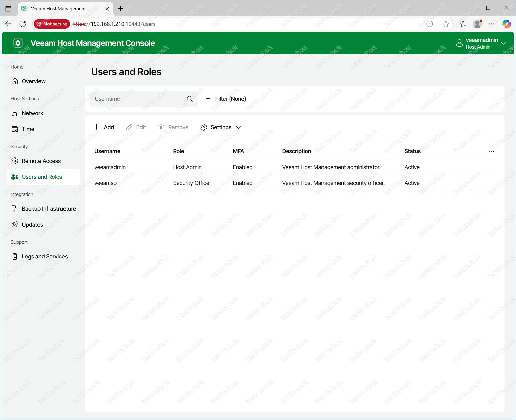Open Logs and Services page

(40, 256)
